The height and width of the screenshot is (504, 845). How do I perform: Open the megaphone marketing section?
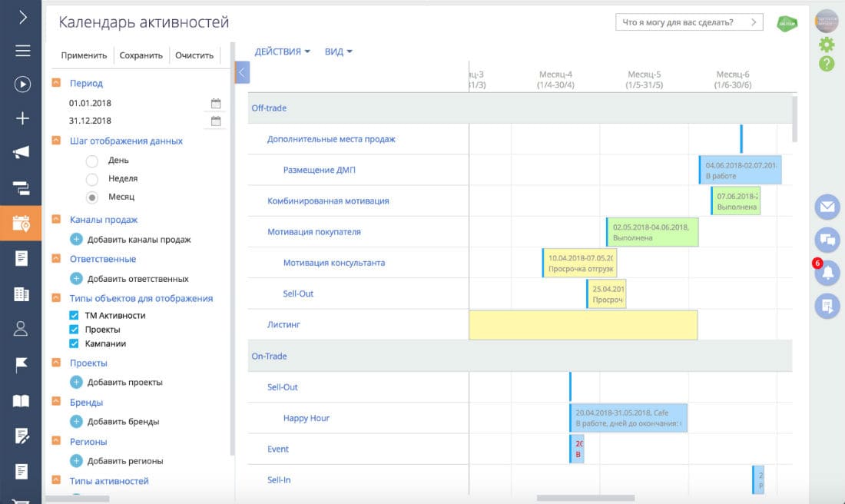tap(22, 152)
